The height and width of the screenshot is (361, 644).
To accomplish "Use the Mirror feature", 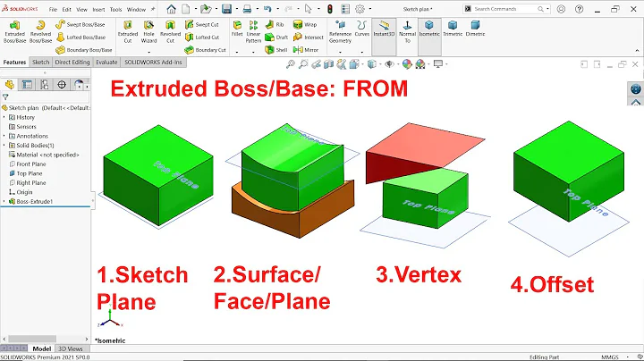I will point(306,50).
